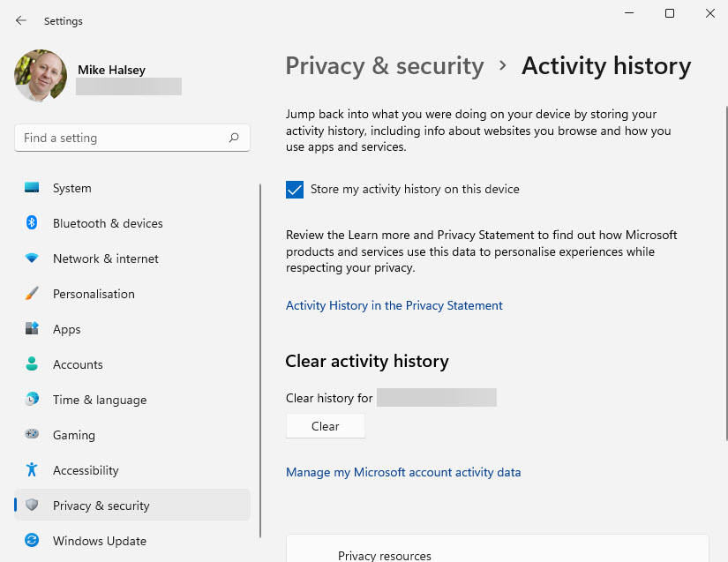Click the System monitor icon in sidebar
Image resolution: width=728 pixels, height=562 pixels.
click(32, 188)
